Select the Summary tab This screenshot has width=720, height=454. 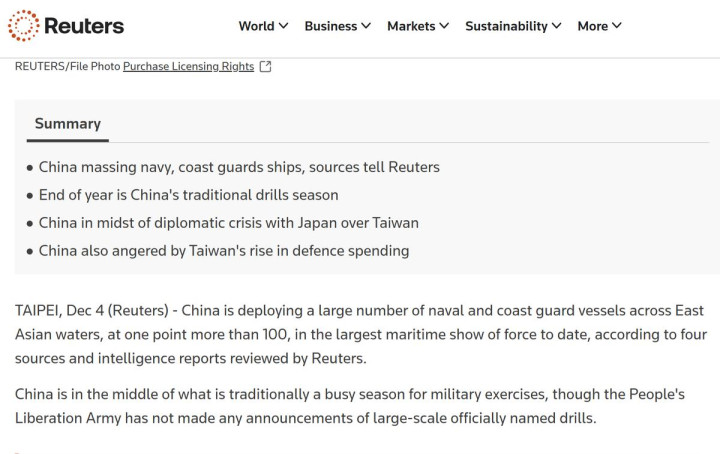point(68,124)
